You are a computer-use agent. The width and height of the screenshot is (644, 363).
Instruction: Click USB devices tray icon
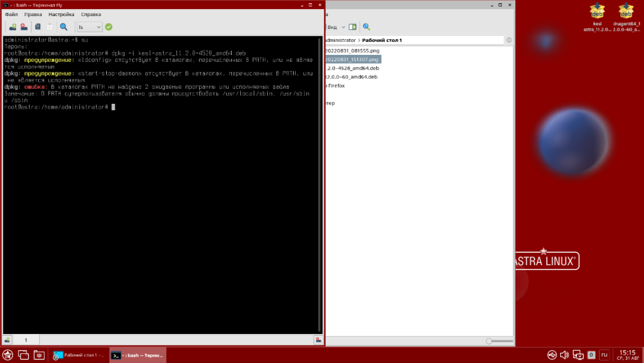(x=552, y=355)
